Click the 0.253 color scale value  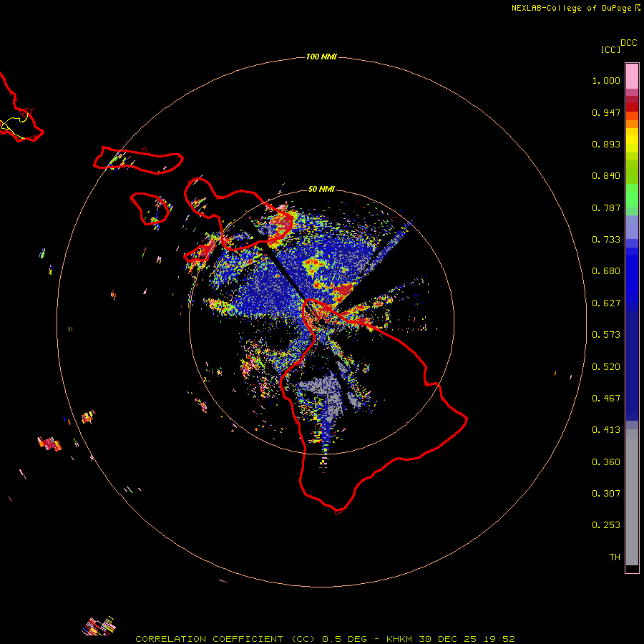tap(606, 525)
